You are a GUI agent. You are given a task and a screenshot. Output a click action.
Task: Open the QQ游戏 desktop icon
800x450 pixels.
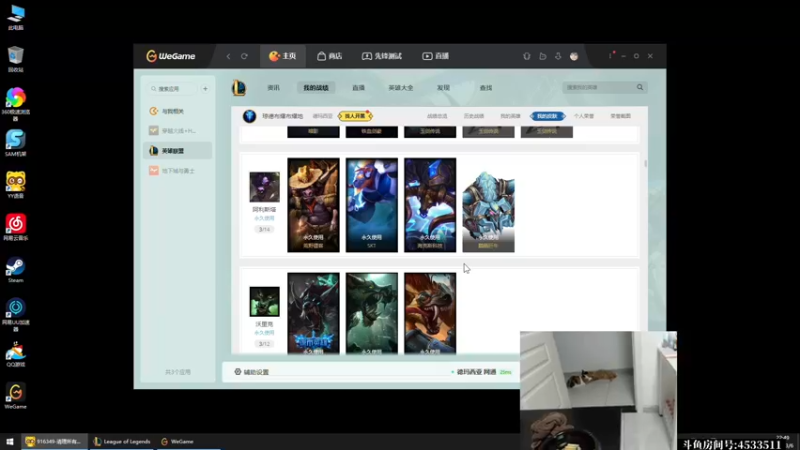(x=16, y=354)
